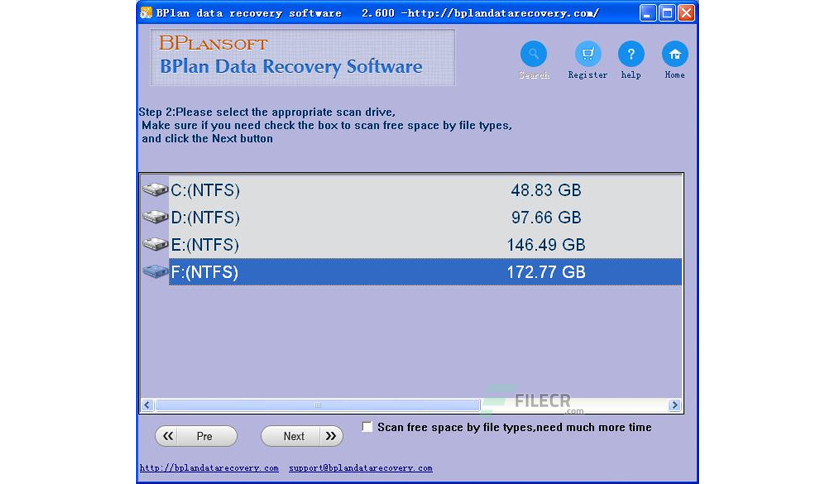This screenshot has height=484, width=836.
Task: Select the D:(NTFS) drive row
Action: pos(412,217)
